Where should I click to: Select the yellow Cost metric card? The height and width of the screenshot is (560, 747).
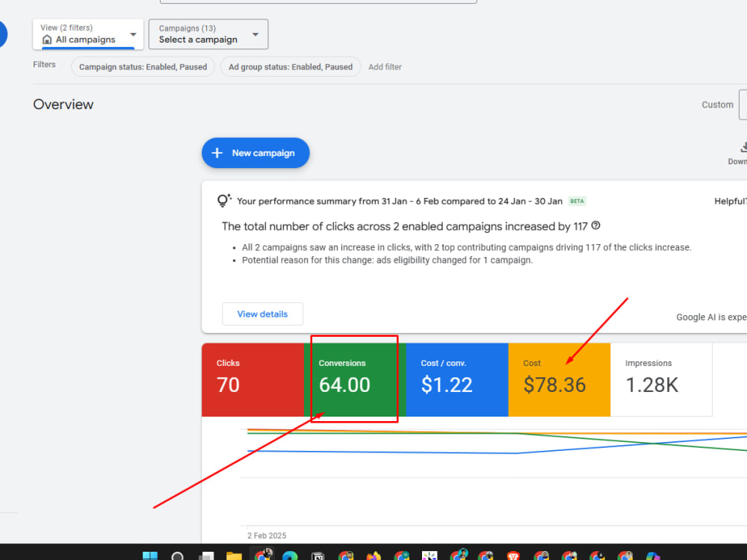point(560,379)
